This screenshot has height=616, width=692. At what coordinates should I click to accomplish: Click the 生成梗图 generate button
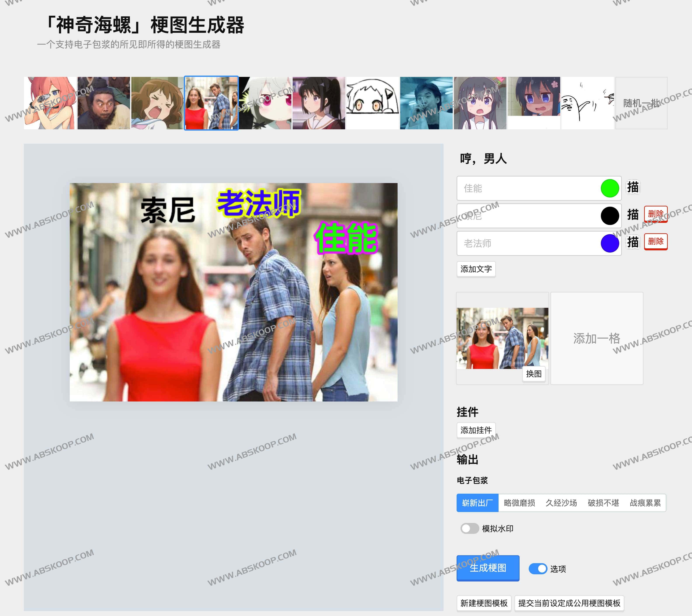[488, 568]
